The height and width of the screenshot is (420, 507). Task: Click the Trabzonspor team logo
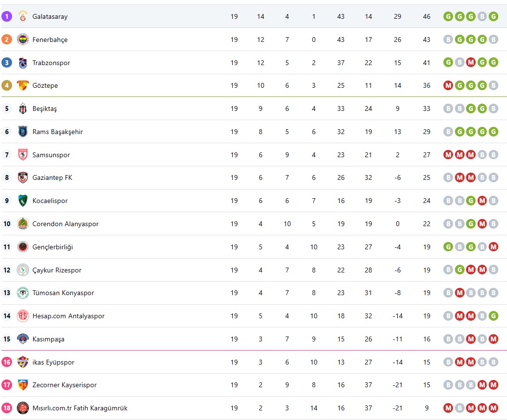click(23, 63)
